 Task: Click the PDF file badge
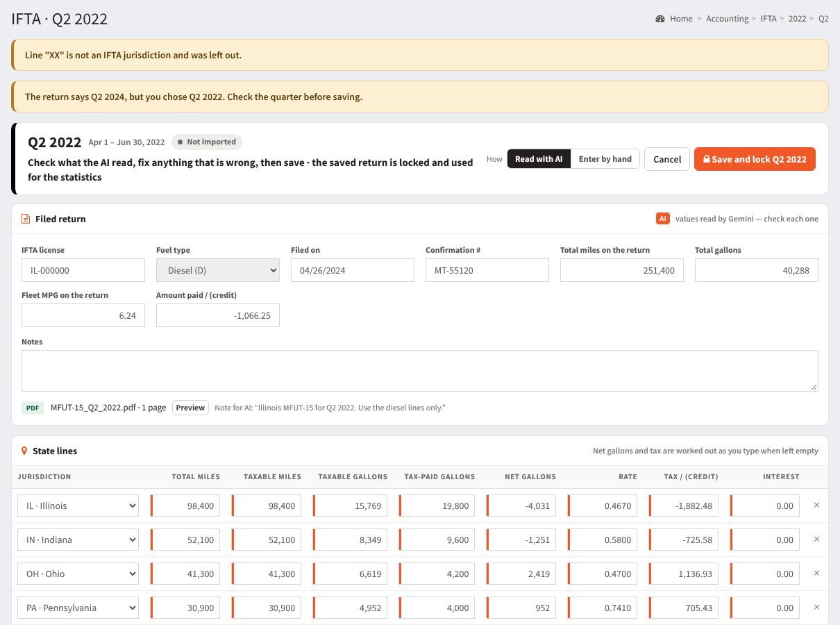[x=33, y=408]
